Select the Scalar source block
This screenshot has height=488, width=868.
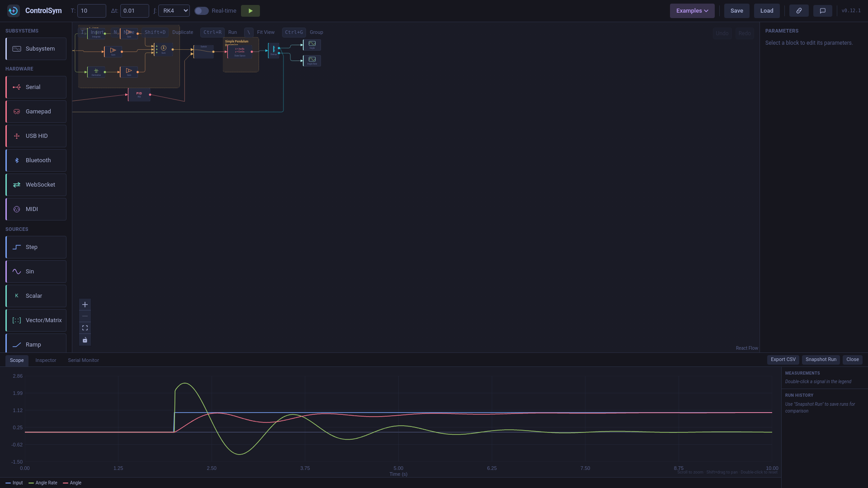click(36, 296)
